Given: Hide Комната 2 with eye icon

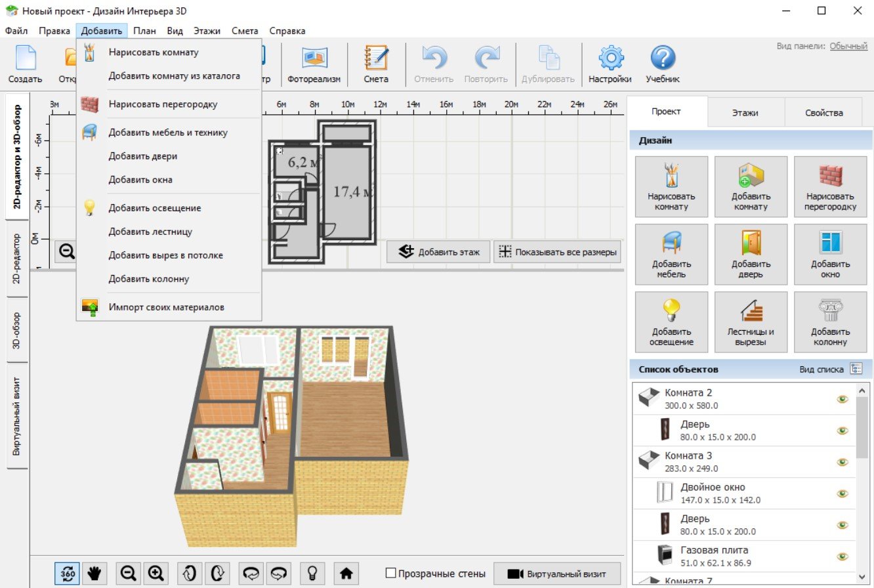Looking at the screenshot, I should tap(843, 399).
